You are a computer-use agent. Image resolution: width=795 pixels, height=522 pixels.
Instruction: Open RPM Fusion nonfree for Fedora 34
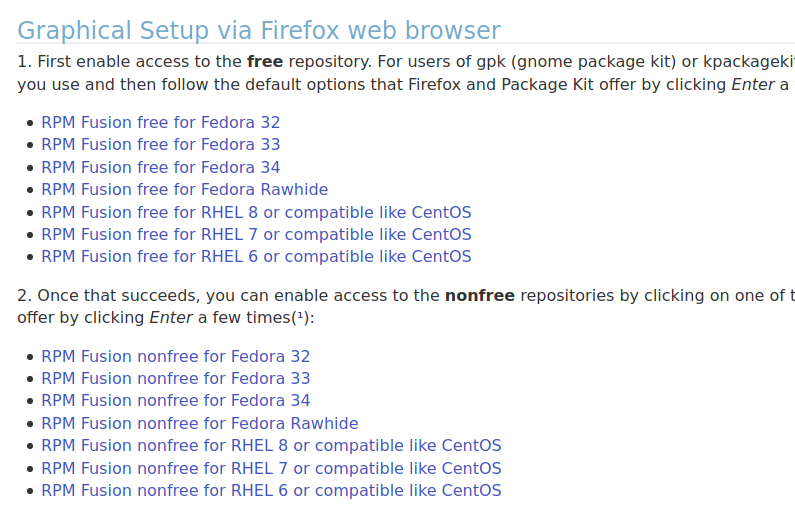(175, 401)
